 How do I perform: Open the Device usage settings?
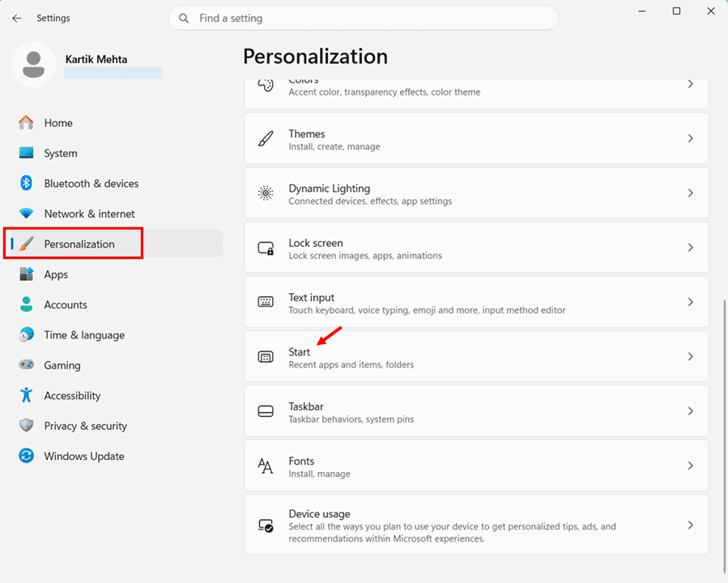[475, 525]
